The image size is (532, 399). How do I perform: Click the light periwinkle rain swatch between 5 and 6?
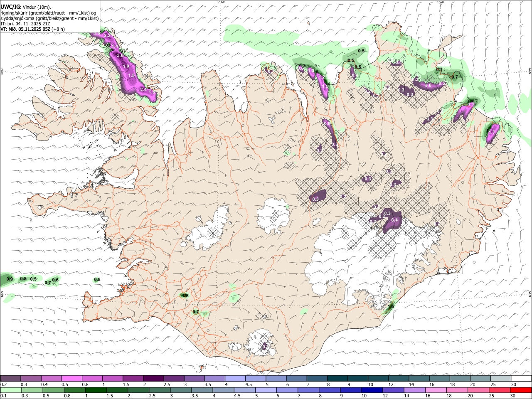pos(266,390)
